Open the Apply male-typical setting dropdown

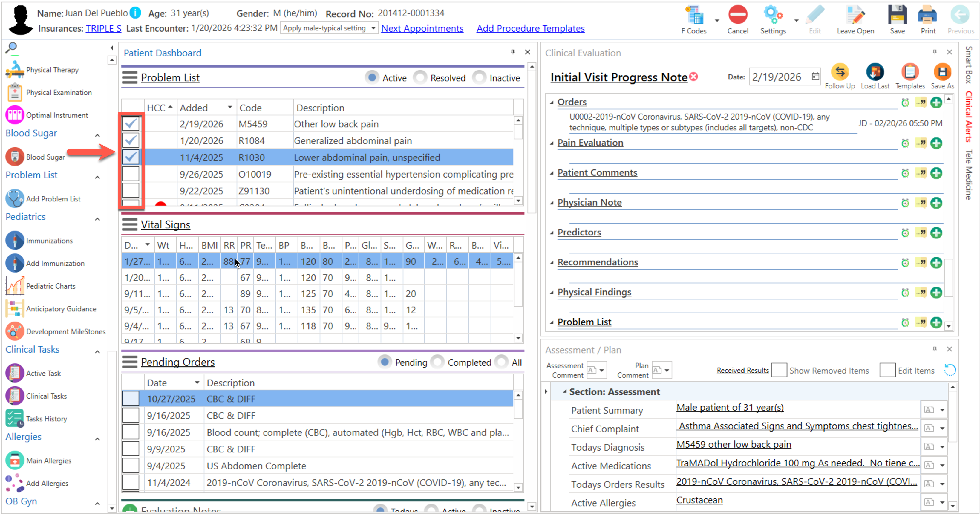[373, 28]
